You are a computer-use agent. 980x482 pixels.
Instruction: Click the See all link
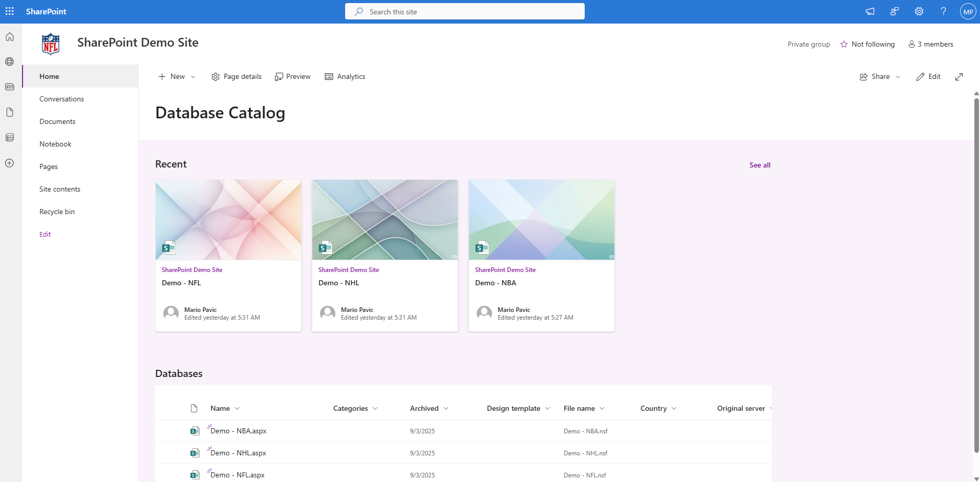[759, 165]
